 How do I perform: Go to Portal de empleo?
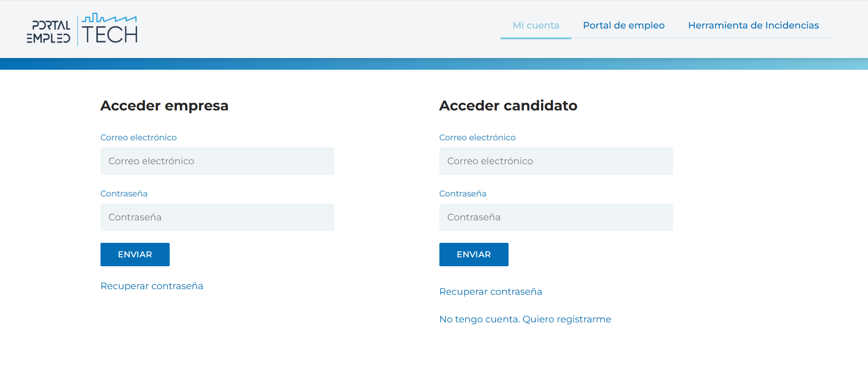pos(624,25)
